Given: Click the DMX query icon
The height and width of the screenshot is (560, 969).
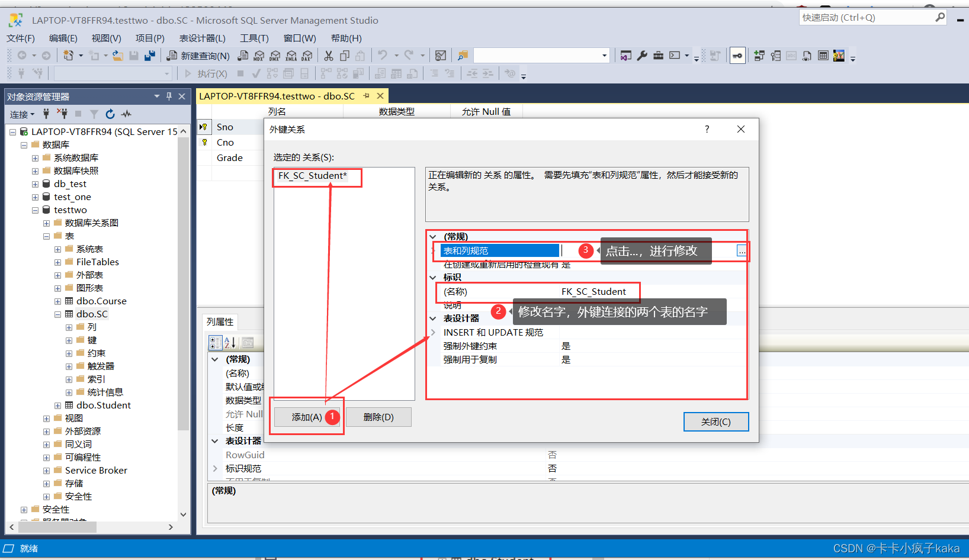Looking at the screenshot, I should tap(275, 56).
